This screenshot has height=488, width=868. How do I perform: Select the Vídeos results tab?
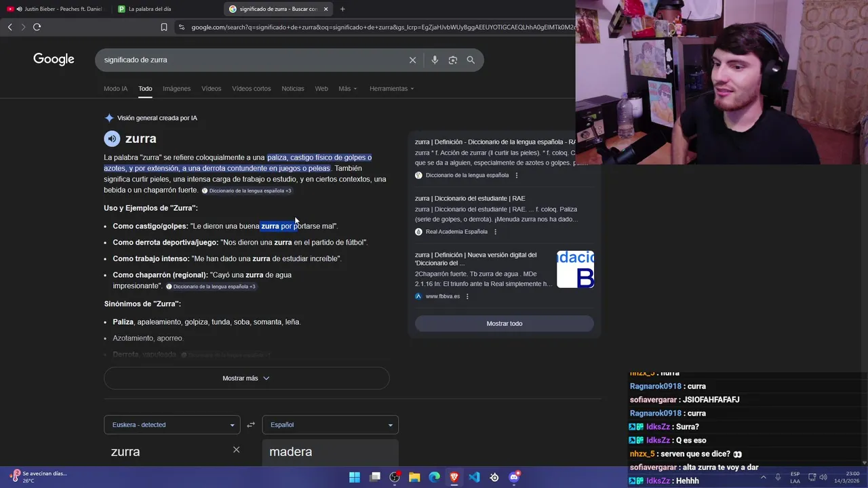coord(211,89)
